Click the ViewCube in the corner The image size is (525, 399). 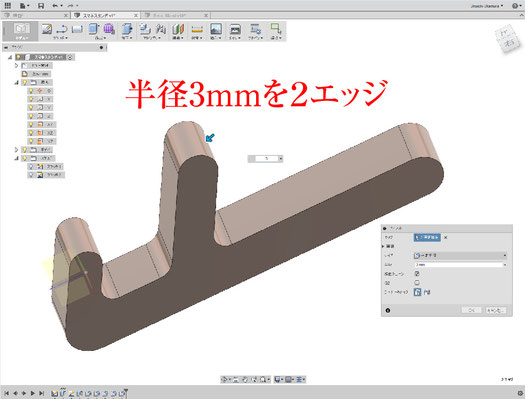click(x=508, y=38)
